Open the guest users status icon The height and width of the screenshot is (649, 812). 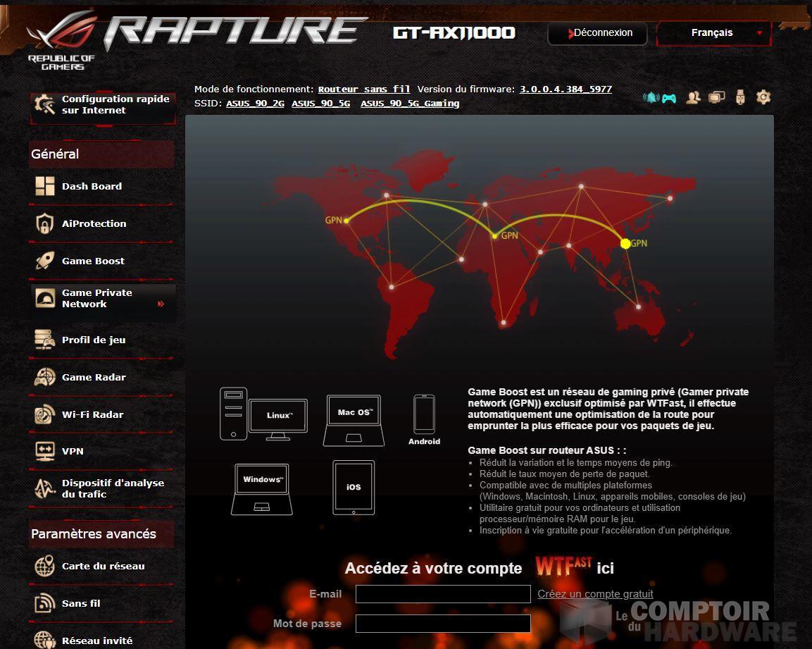(x=693, y=98)
